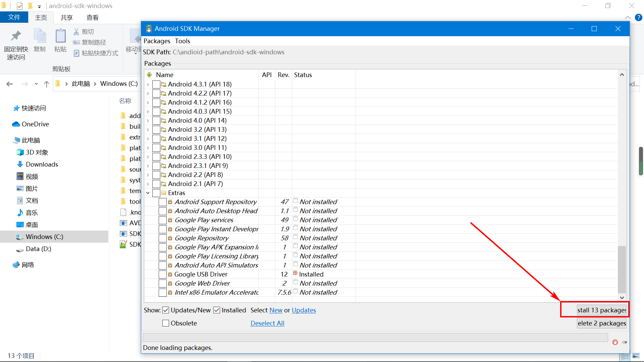Open the Tools menu
This screenshot has width=644, height=362.
pos(182,41)
